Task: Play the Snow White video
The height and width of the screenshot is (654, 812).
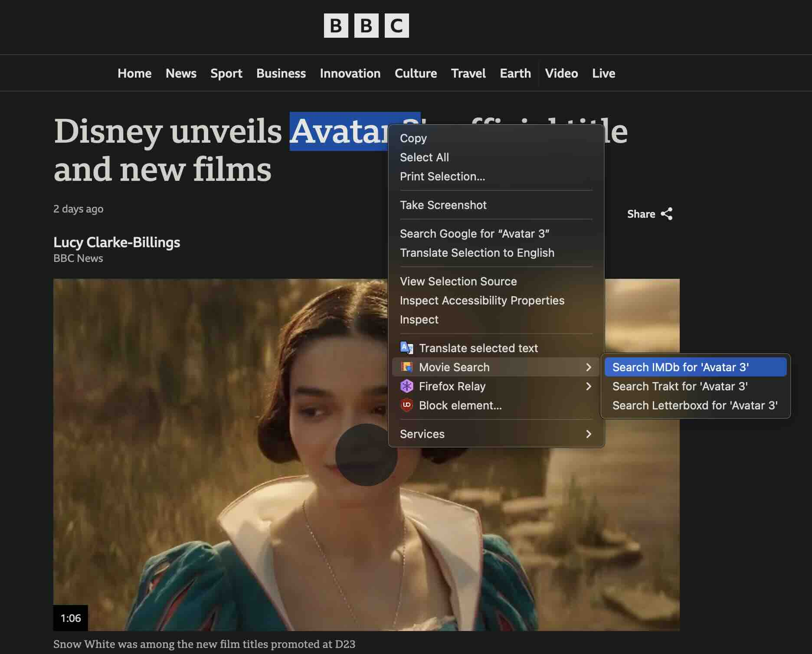Action: (x=366, y=455)
